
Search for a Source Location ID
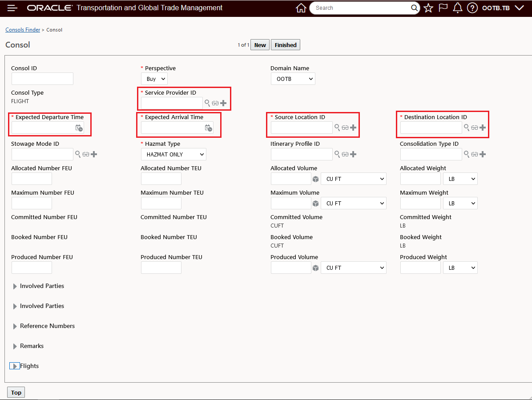337,127
